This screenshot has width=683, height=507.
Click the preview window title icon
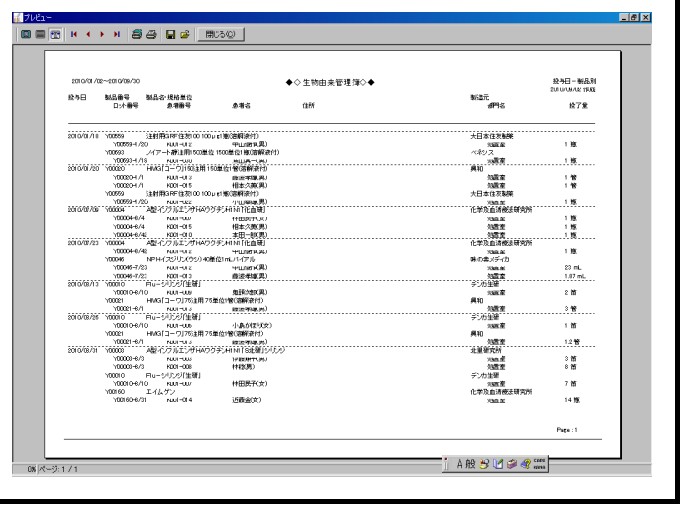(18, 17)
